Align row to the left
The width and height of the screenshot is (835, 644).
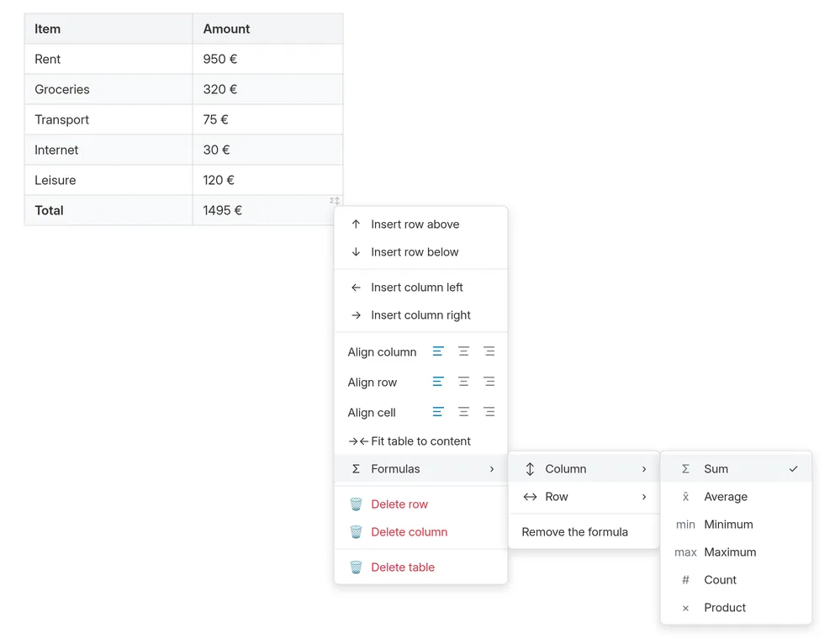click(438, 382)
